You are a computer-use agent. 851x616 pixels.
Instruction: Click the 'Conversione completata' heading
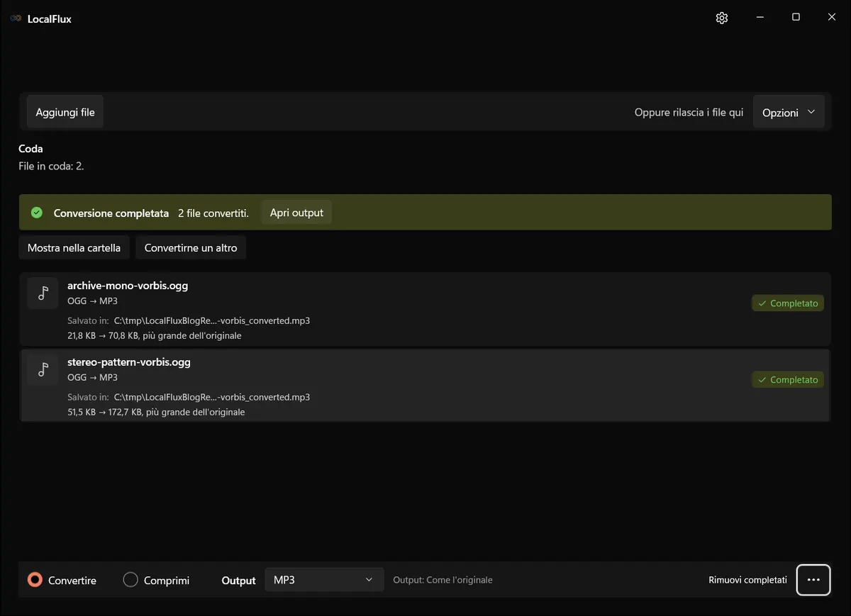point(111,213)
